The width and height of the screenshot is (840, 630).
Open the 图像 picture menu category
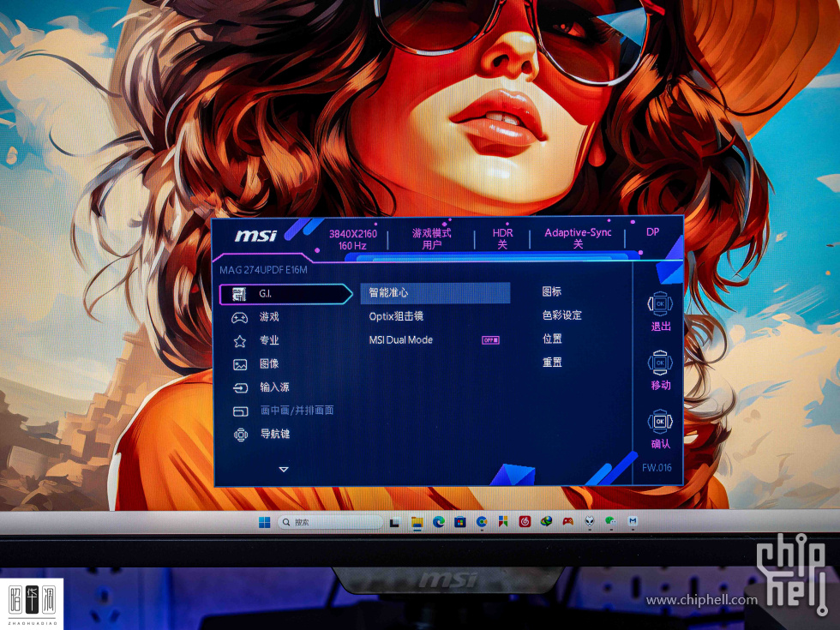[255, 364]
